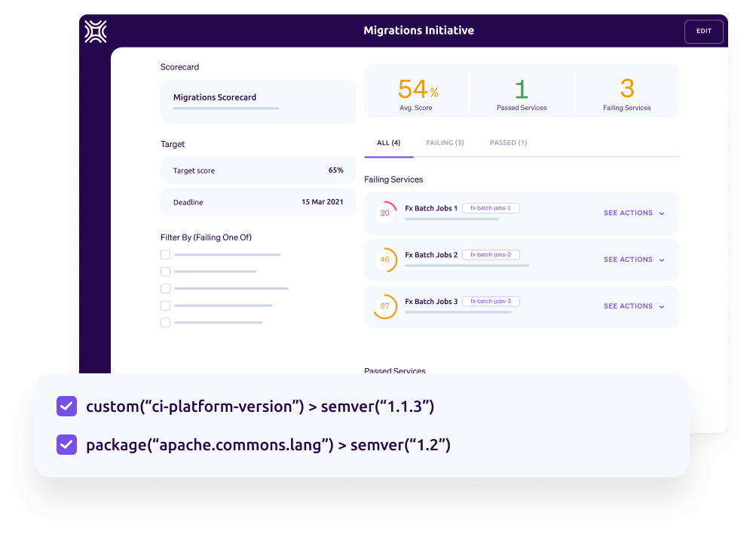Expand the chevron for Fx Batch Jobs 3
This screenshot has width=756, height=534.
pos(662,307)
